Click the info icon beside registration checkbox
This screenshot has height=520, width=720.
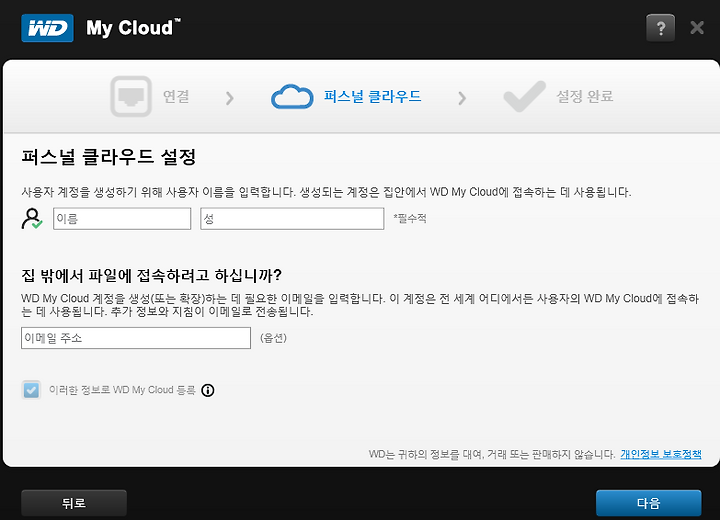[208, 390]
